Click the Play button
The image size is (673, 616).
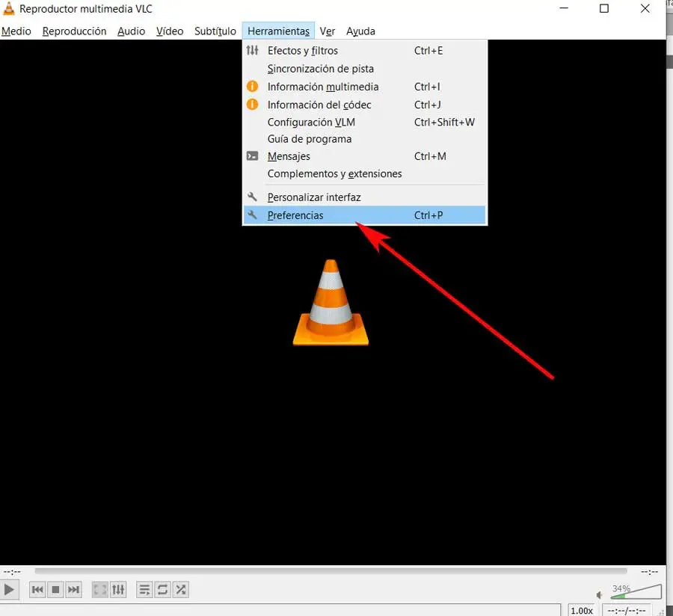point(8,589)
